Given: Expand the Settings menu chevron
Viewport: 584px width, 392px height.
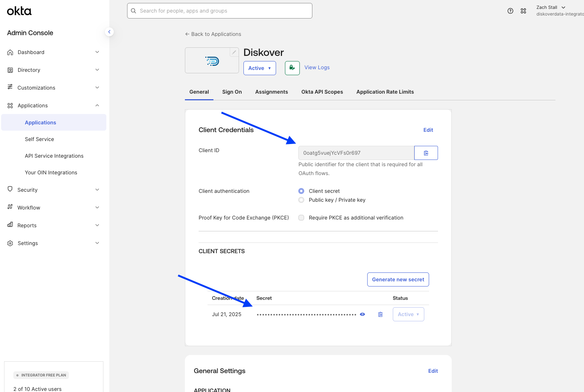Looking at the screenshot, I should coord(97,243).
